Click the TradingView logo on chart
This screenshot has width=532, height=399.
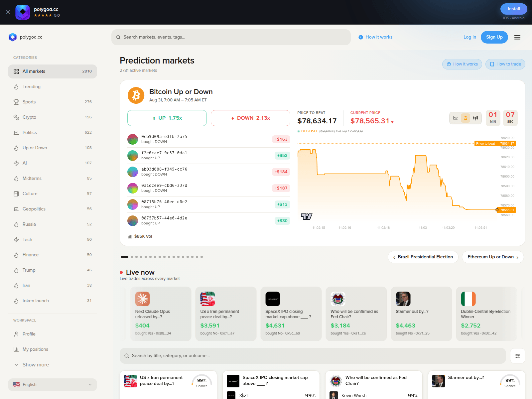tap(307, 216)
